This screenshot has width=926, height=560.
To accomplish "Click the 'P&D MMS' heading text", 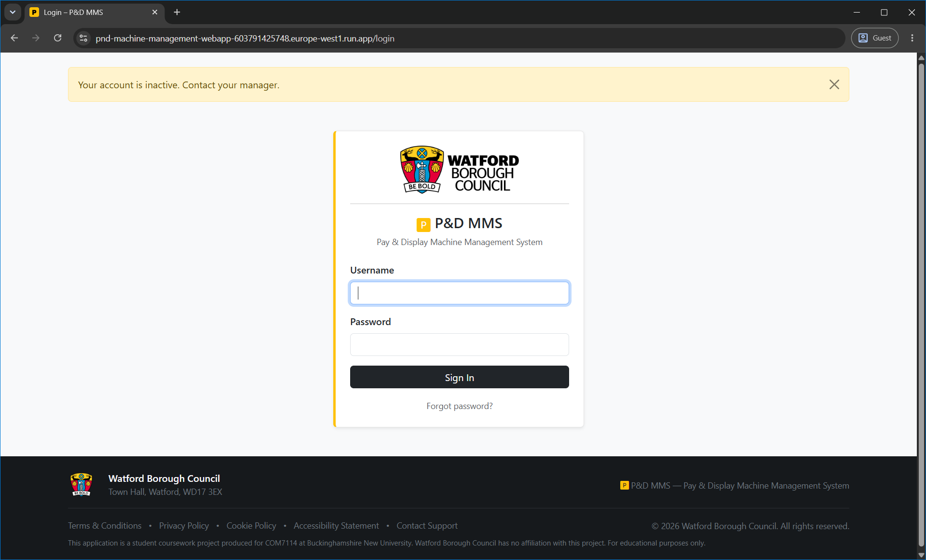I will 468,223.
